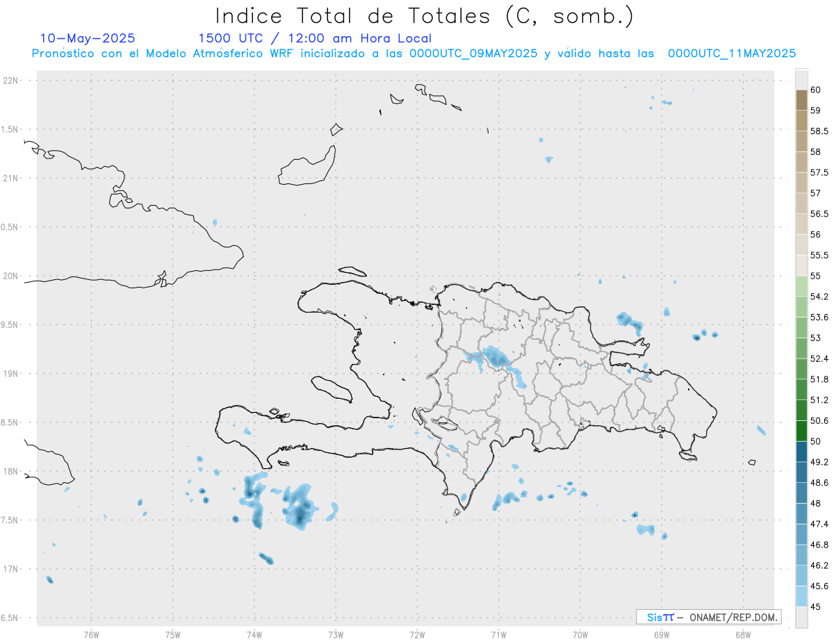Click the '17N' latitude label

pos(10,569)
